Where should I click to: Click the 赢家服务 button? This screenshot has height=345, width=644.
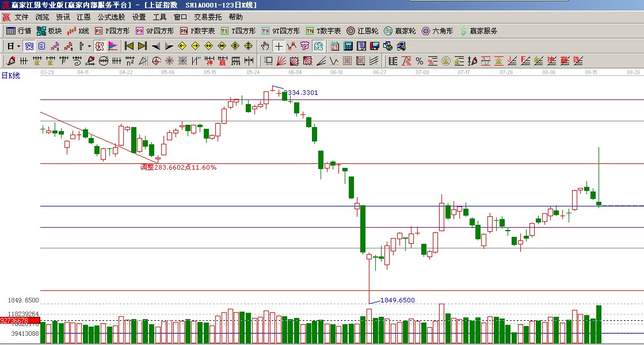pos(478,31)
